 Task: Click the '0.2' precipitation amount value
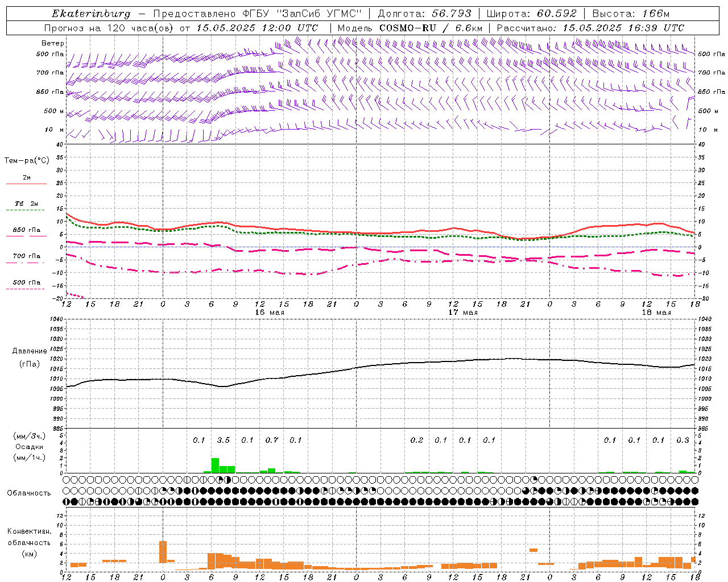click(x=417, y=440)
